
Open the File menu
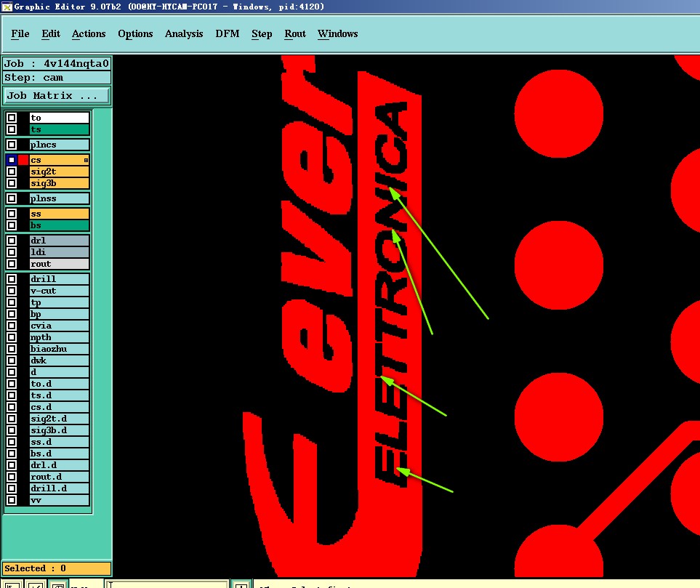pyautogui.click(x=20, y=34)
